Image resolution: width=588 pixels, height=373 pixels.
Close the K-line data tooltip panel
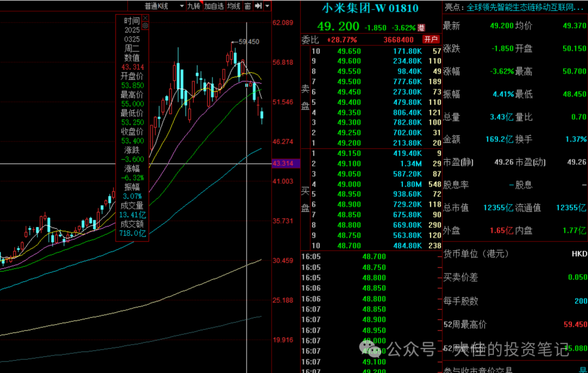pos(145,18)
